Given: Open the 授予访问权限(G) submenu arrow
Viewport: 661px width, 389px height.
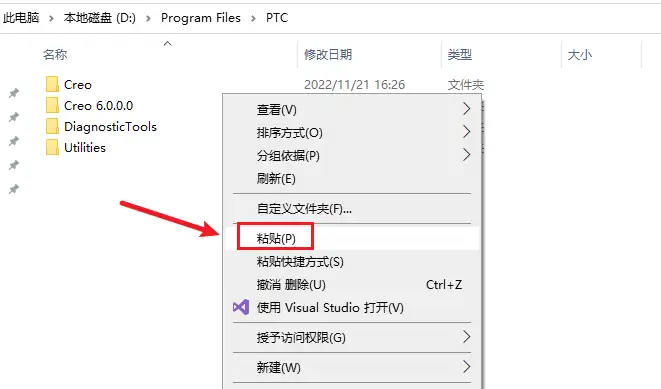Looking at the screenshot, I should pyautogui.click(x=466, y=336).
